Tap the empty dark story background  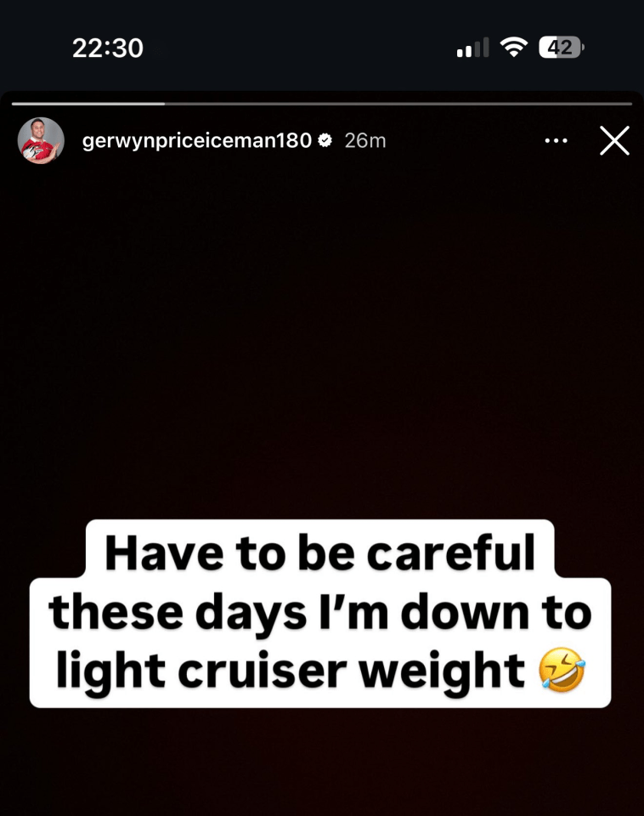[322, 338]
